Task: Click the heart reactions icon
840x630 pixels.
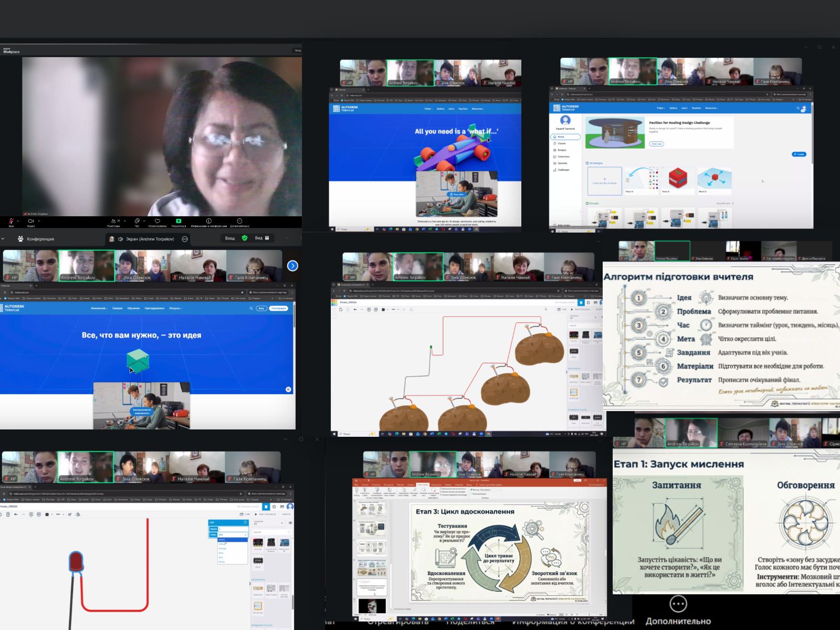Action: [157, 222]
